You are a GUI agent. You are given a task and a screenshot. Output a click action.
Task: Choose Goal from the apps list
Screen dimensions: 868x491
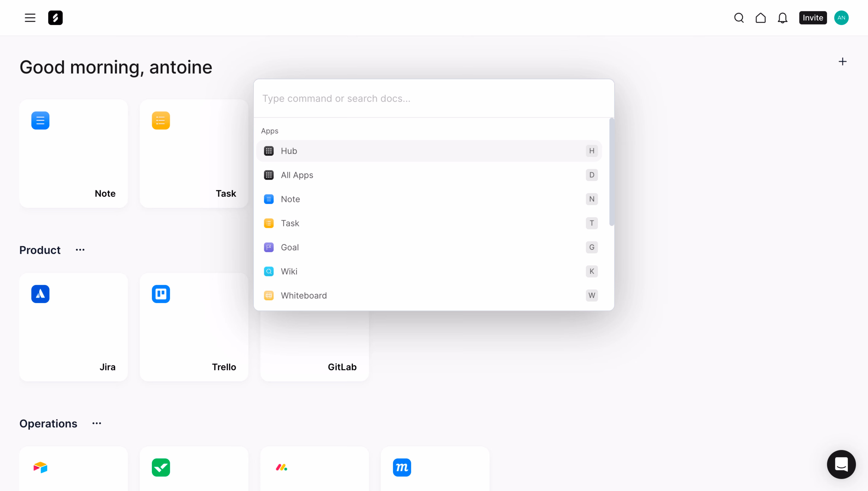pos(429,247)
